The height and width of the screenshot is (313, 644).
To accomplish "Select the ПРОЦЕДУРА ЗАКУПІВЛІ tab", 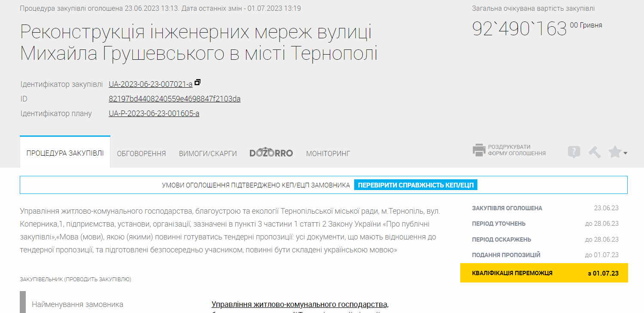I will 65,153.
